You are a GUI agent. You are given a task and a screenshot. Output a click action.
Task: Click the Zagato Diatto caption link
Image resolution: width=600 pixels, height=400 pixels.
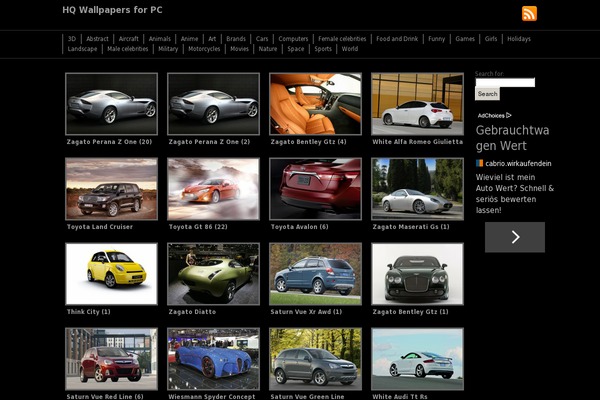[192, 312]
